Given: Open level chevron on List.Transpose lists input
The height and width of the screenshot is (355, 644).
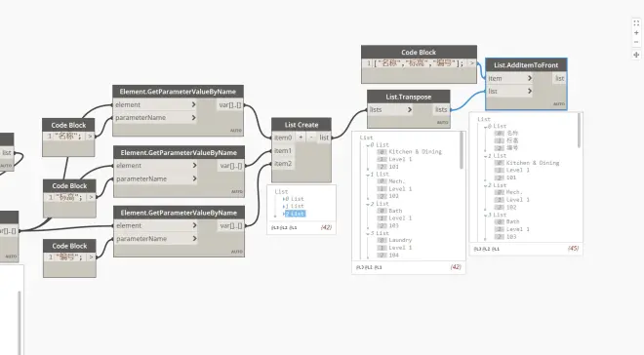Looking at the screenshot, I should point(410,109).
